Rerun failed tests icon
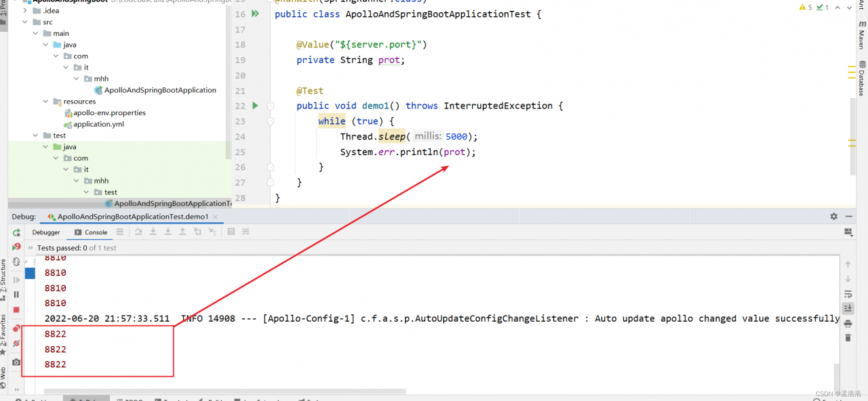Screen dimensions: 868x401 point(16,247)
